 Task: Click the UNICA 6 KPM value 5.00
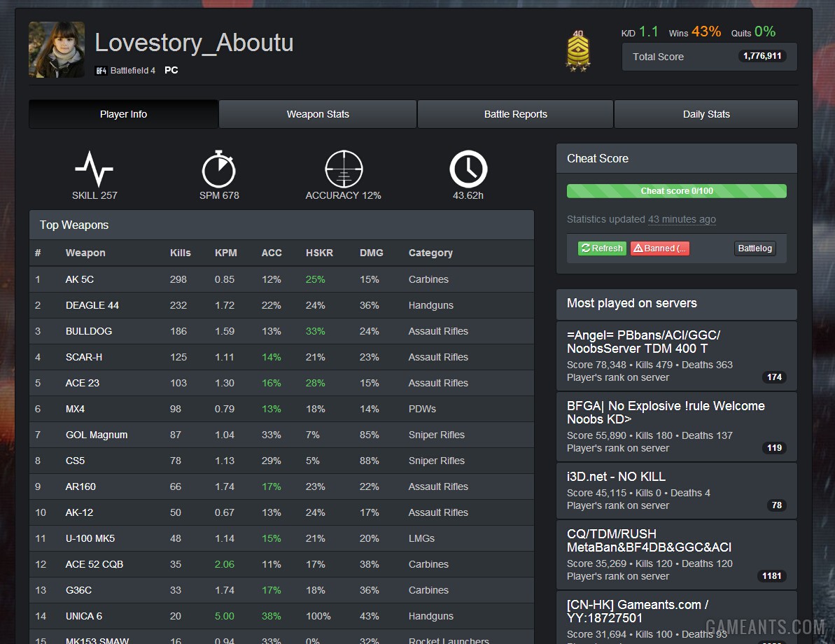coord(224,616)
